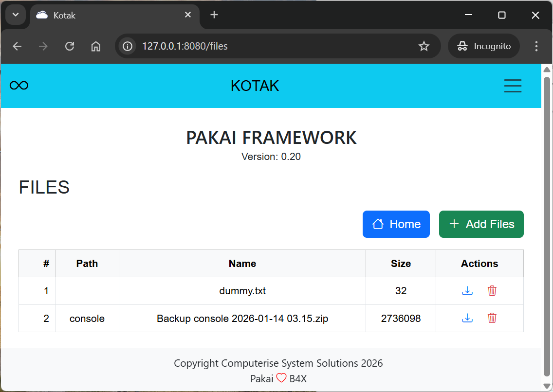Viewport: 553px width, 392px height.
Task: Click the infinity logo in the header
Action: point(18,85)
